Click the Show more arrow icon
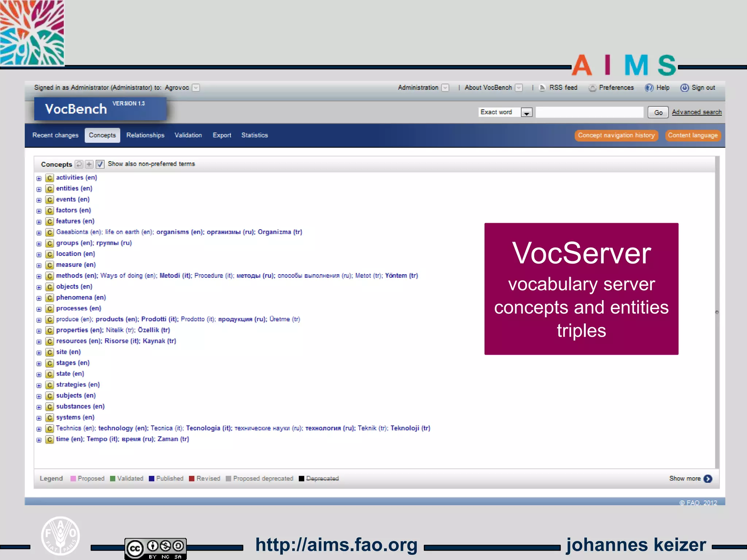The width and height of the screenshot is (747, 560). [x=708, y=479]
